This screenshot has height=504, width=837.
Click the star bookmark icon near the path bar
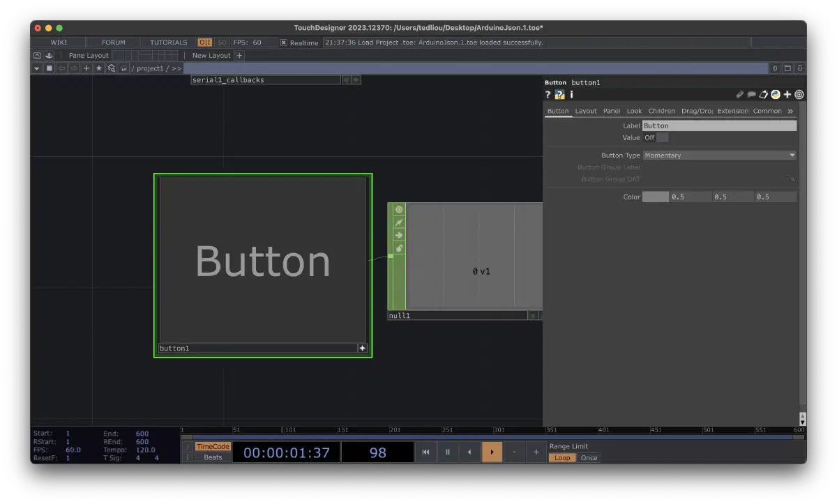100,68
